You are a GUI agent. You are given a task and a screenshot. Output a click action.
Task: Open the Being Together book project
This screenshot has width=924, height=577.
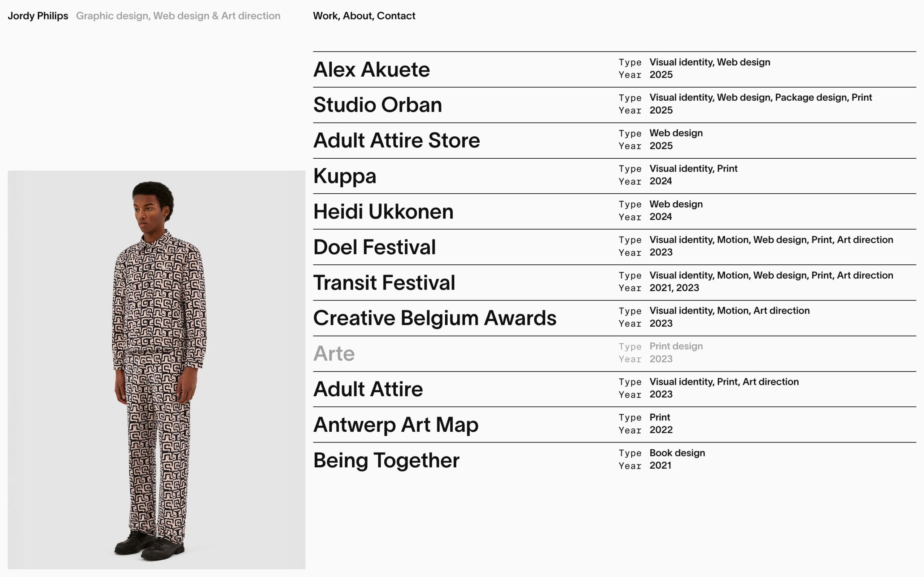point(386,460)
